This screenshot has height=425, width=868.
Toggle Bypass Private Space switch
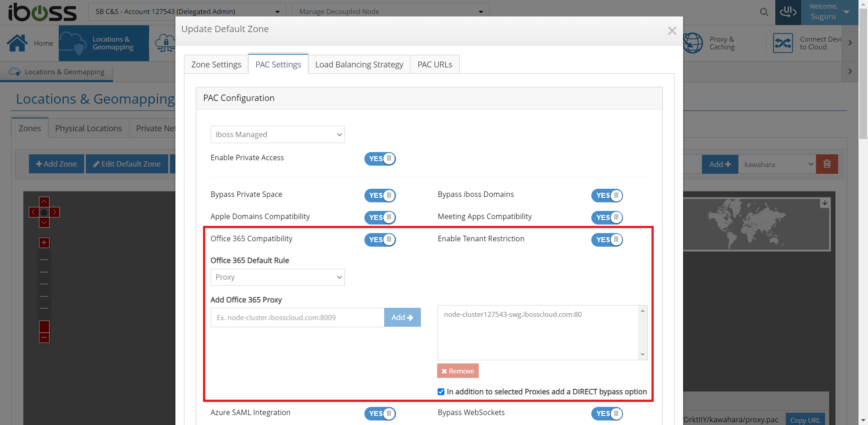coord(380,195)
